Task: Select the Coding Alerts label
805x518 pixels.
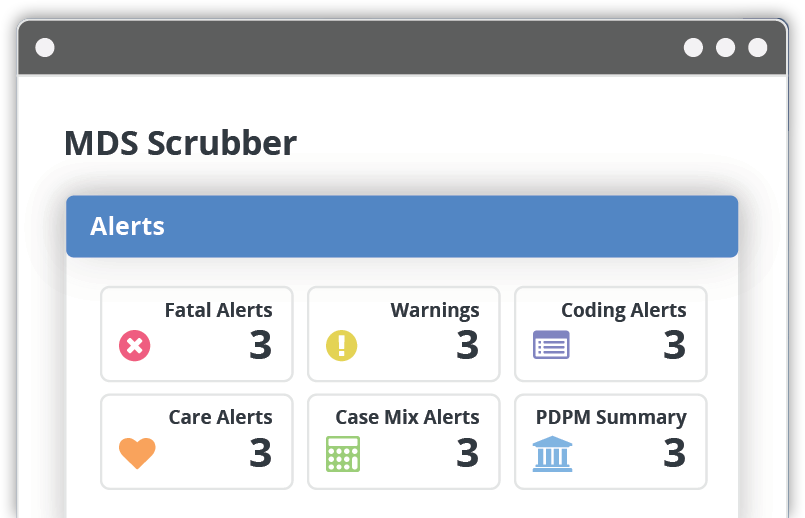Action: (624, 311)
